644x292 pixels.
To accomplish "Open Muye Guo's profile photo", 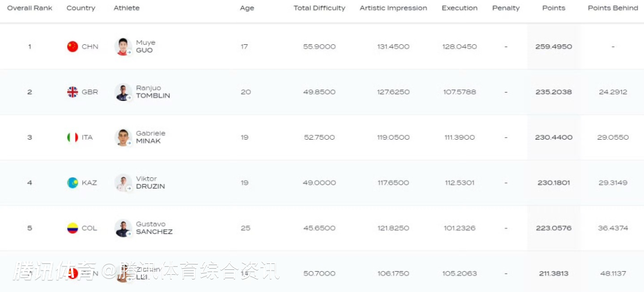I will 123,47.
